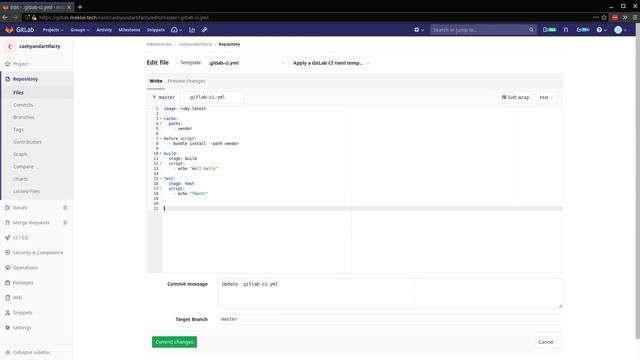The height and width of the screenshot is (360, 640).
Task: Open Graph under Repository
Action: tap(20, 154)
